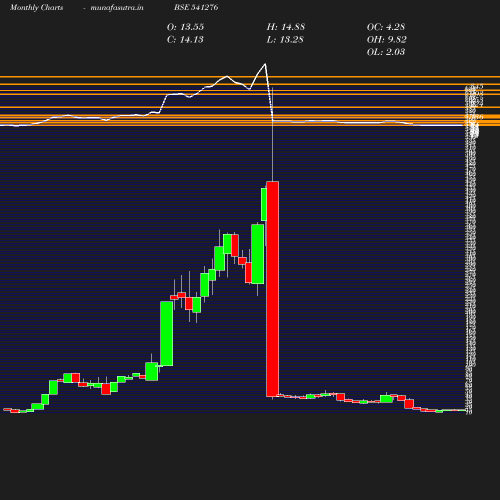Click the 'OH: 9.82' reading
The height and width of the screenshot is (500, 500).
pos(387,39)
